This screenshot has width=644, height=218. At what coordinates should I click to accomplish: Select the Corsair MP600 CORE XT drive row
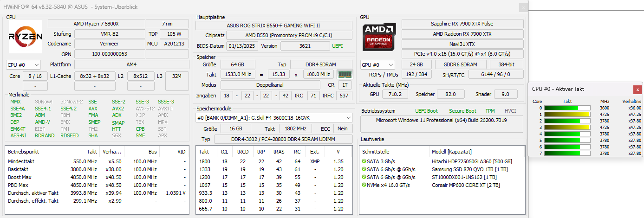442,185
